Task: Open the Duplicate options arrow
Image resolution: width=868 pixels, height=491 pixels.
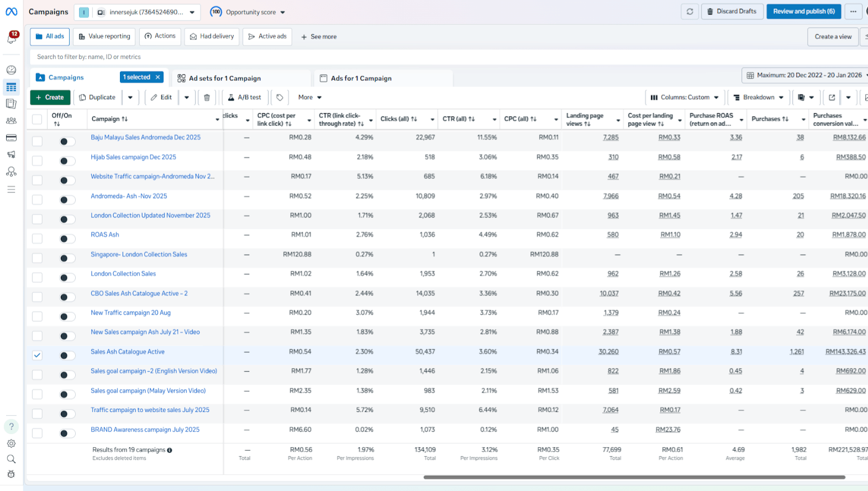Action: click(x=130, y=97)
